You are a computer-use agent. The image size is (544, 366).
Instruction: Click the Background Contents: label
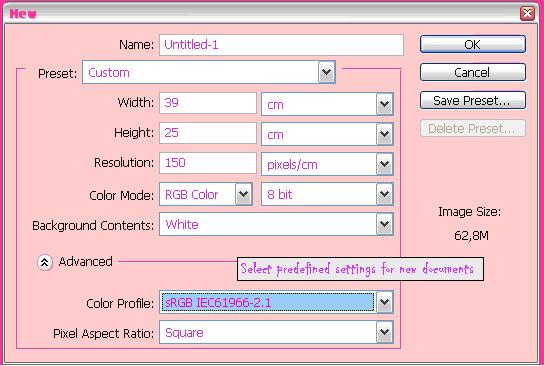click(93, 225)
